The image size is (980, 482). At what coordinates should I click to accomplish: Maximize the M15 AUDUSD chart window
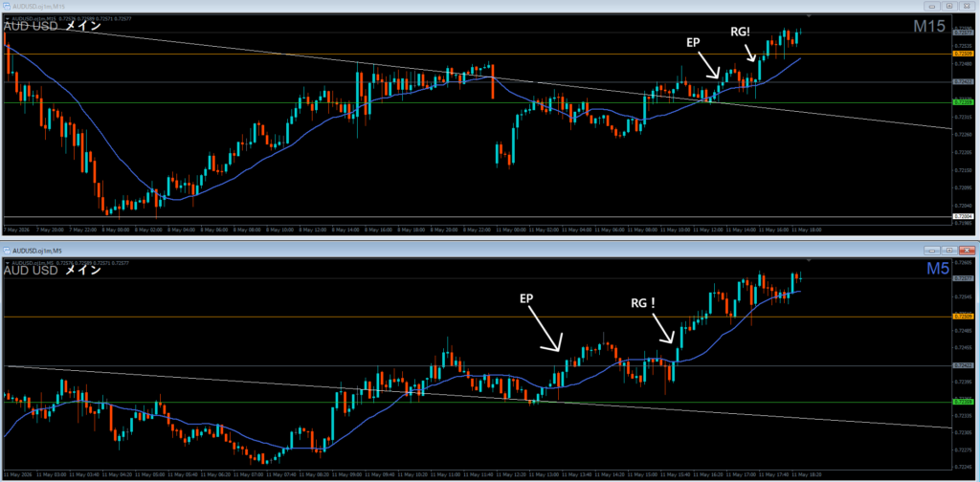[949, 6]
